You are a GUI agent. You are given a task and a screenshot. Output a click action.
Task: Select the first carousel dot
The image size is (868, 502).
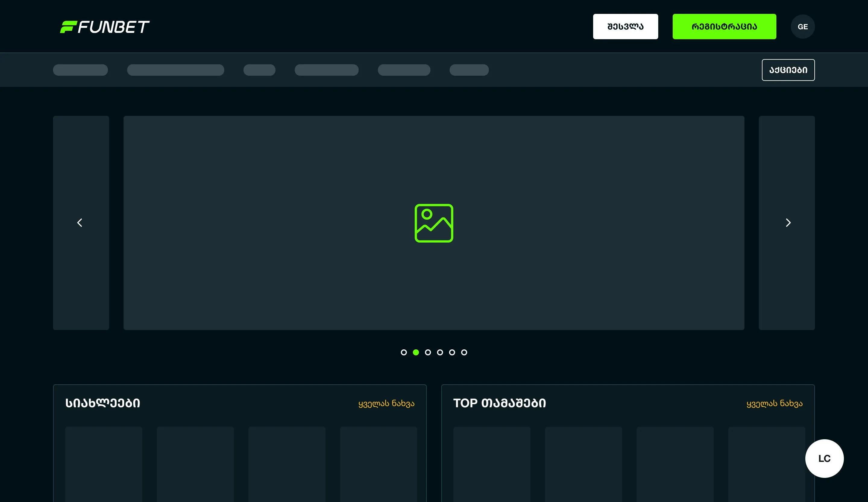point(404,352)
